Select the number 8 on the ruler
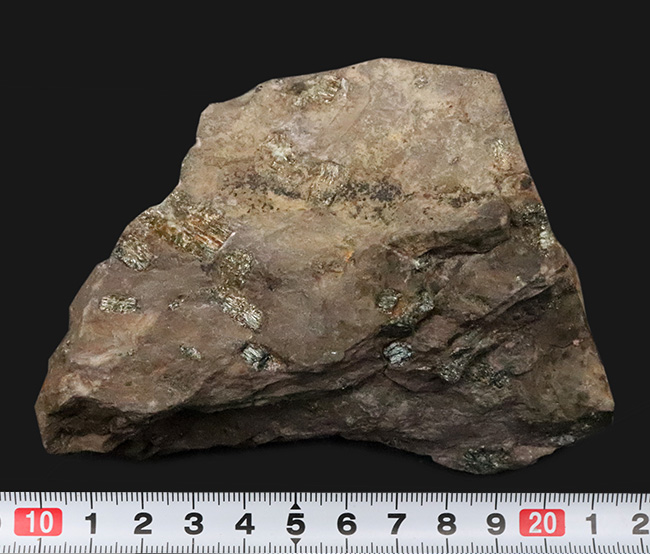650x554 pixels. tap(448, 523)
